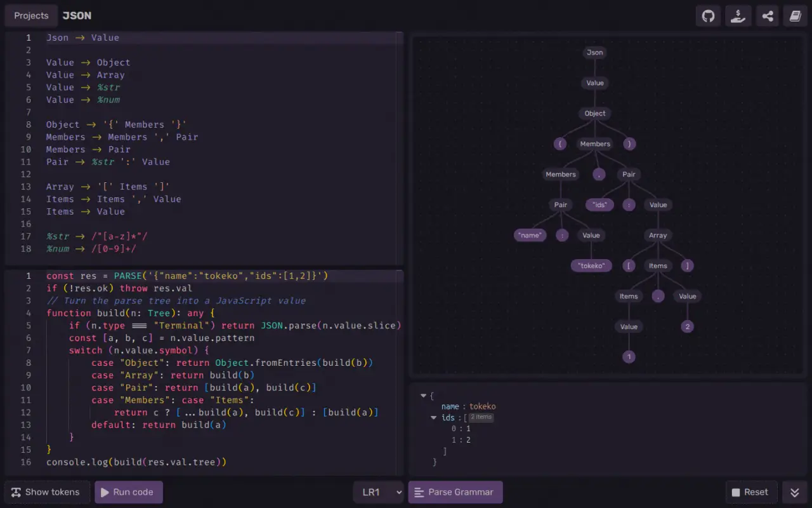Click the terminal node labeled 2
Screen dimensions: 812x508
(687, 327)
